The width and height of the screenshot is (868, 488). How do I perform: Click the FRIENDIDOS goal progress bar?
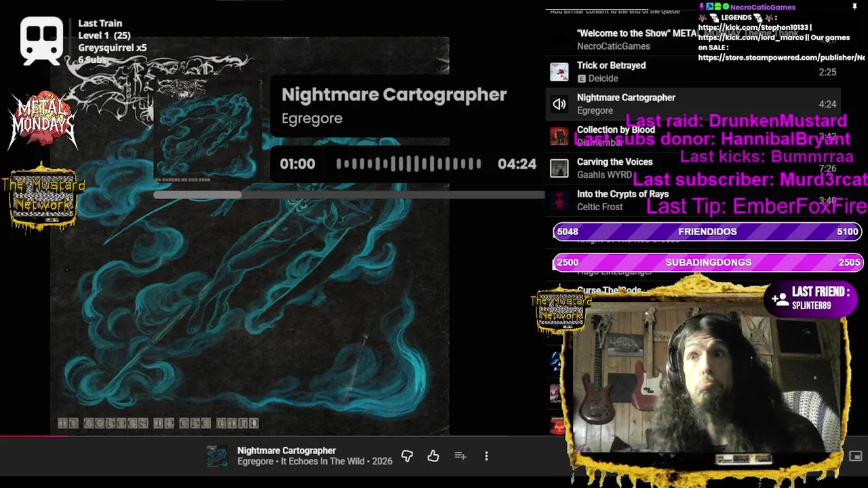[707, 232]
